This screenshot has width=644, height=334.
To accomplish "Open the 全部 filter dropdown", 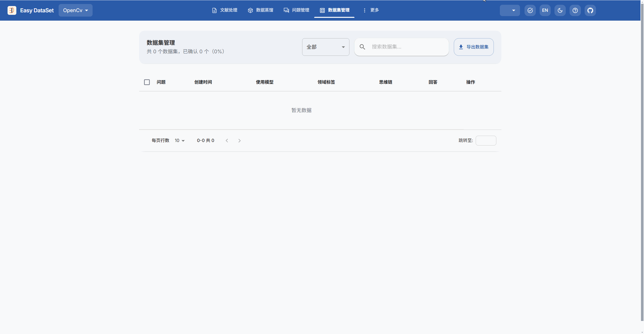I will point(325,47).
